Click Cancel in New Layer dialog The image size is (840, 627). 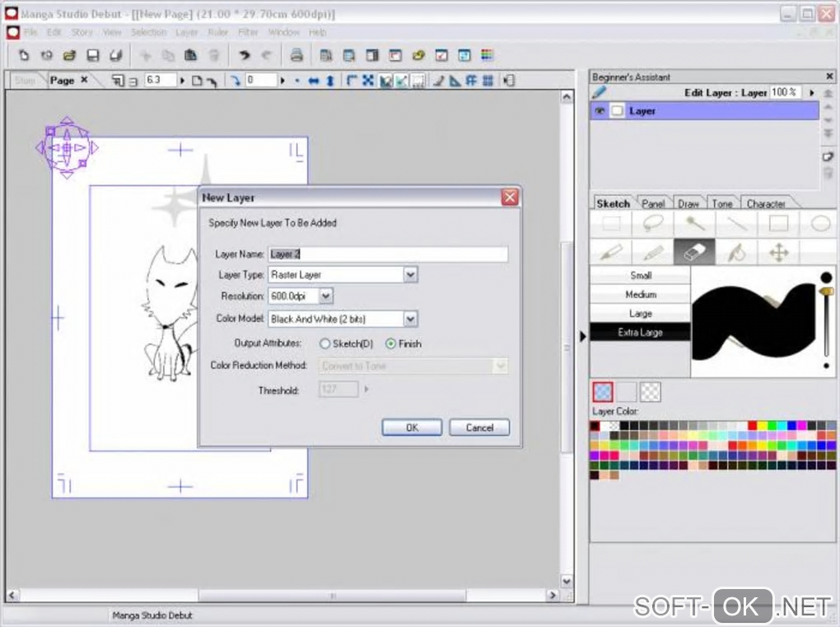pos(479,428)
